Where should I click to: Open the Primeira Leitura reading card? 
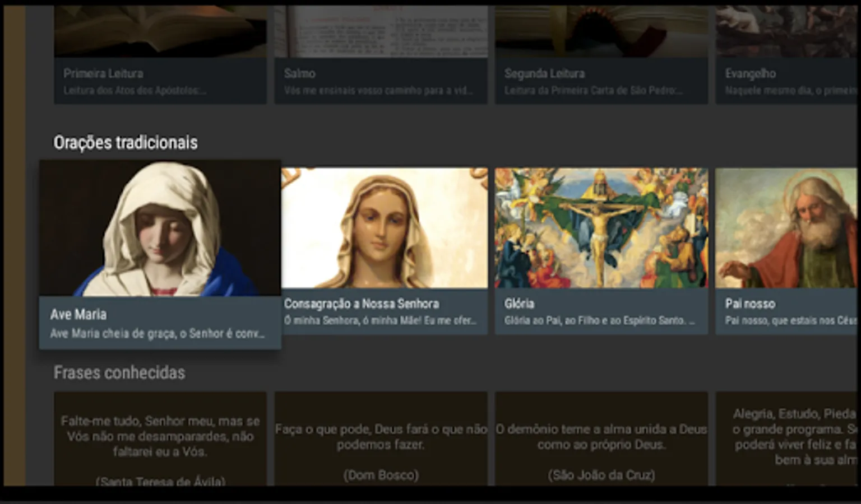click(160, 55)
